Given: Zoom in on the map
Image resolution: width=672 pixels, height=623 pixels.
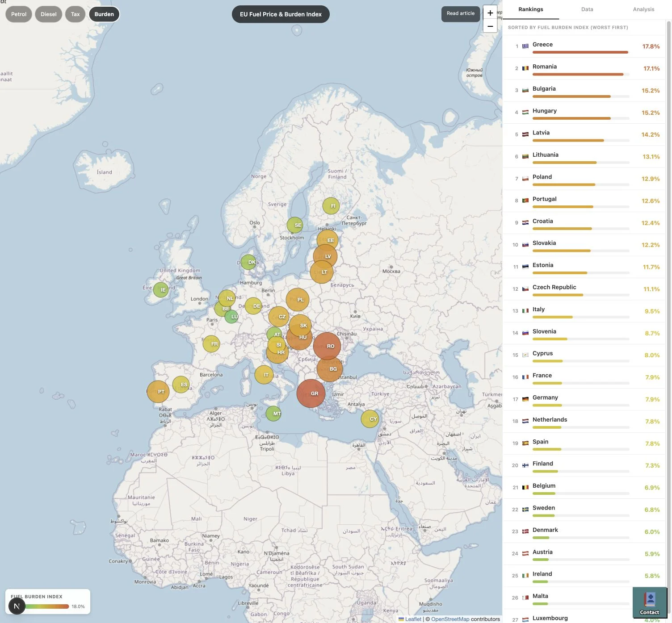Looking at the screenshot, I should 490,13.
